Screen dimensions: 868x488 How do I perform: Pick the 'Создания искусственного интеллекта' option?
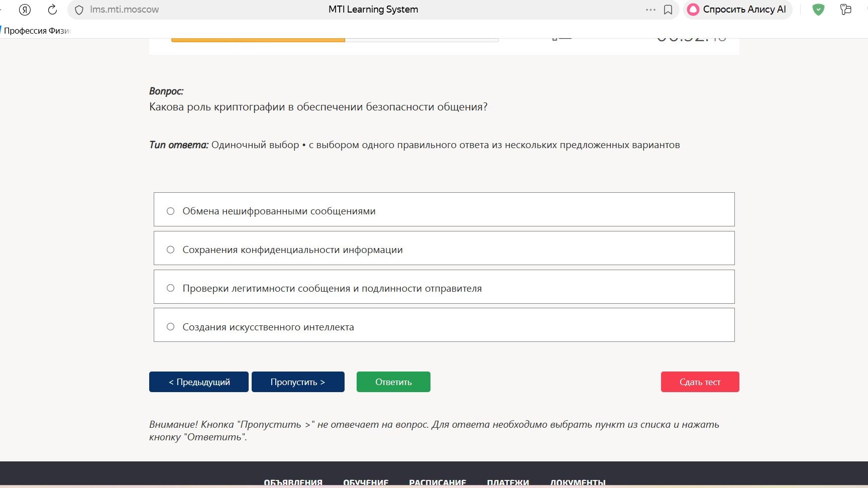coord(444,325)
